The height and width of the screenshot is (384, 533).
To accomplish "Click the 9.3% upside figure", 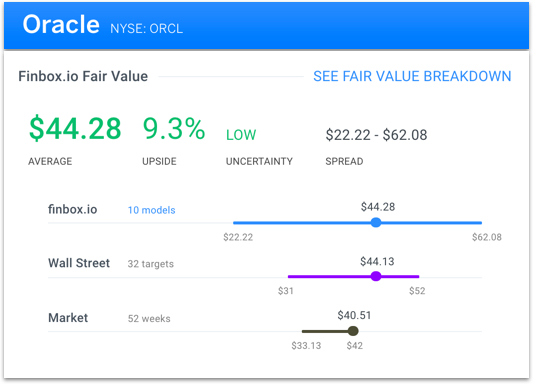I will tap(174, 128).
